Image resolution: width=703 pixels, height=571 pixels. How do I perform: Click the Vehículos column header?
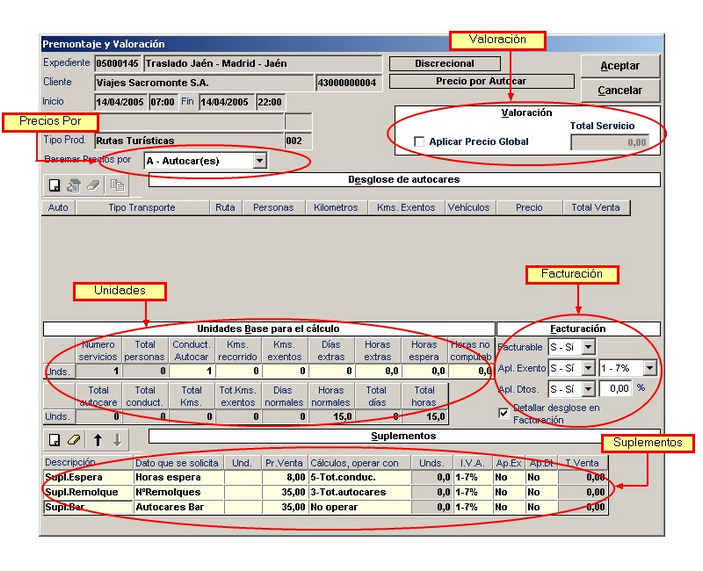[x=469, y=208]
